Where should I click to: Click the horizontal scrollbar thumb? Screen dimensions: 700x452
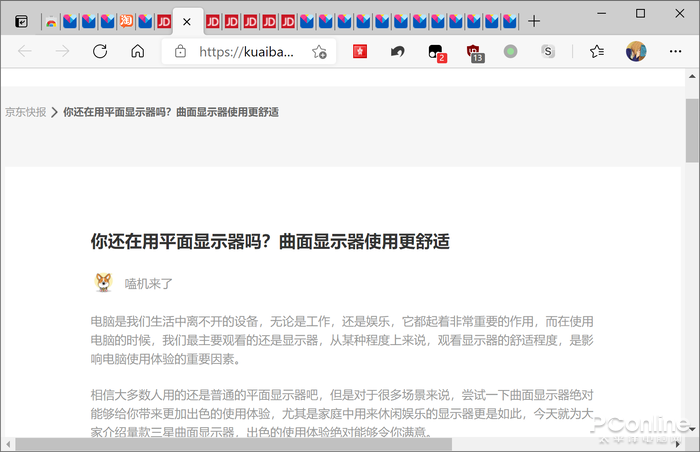click(233, 444)
